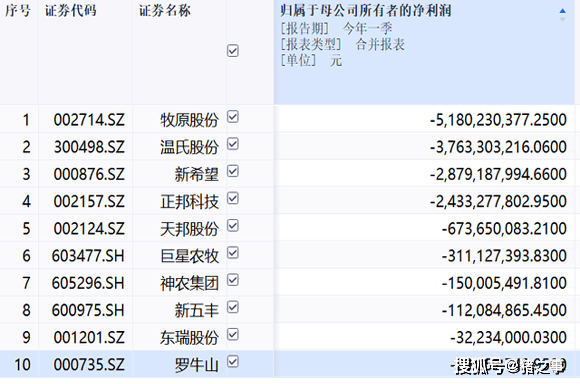Click the stock name 温氏股份
The width and height of the screenshot is (580, 384).
pos(189,148)
